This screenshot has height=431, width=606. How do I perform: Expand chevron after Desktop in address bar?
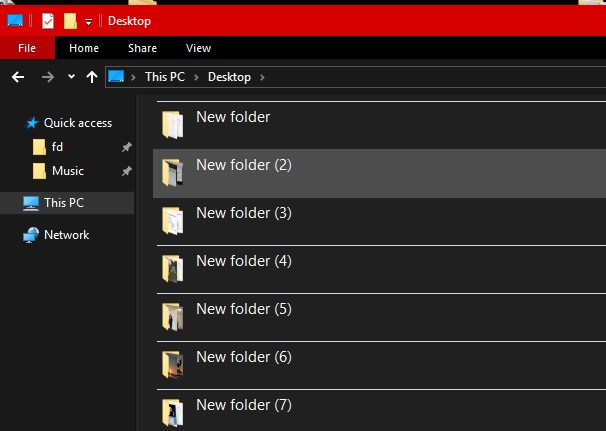point(262,77)
